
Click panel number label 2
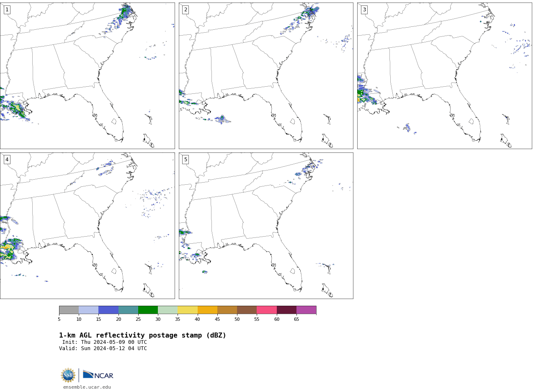pyautogui.click(x=186, y=10)
